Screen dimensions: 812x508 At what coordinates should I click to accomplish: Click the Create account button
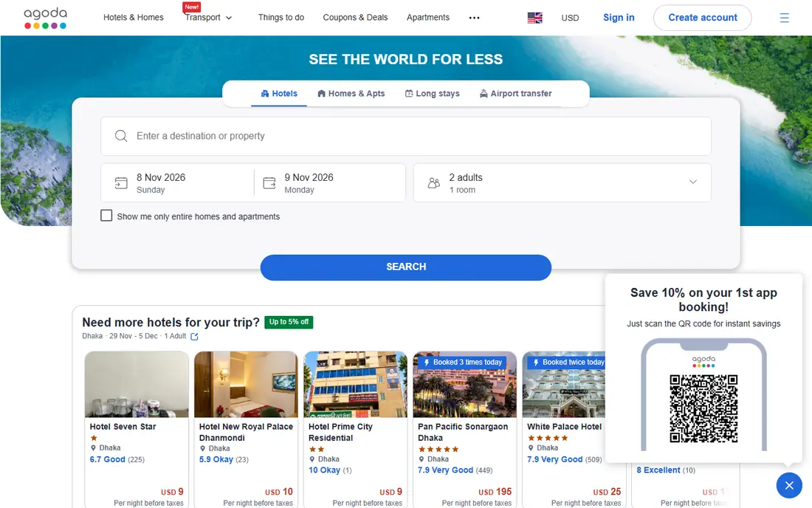tap(702, 18)
